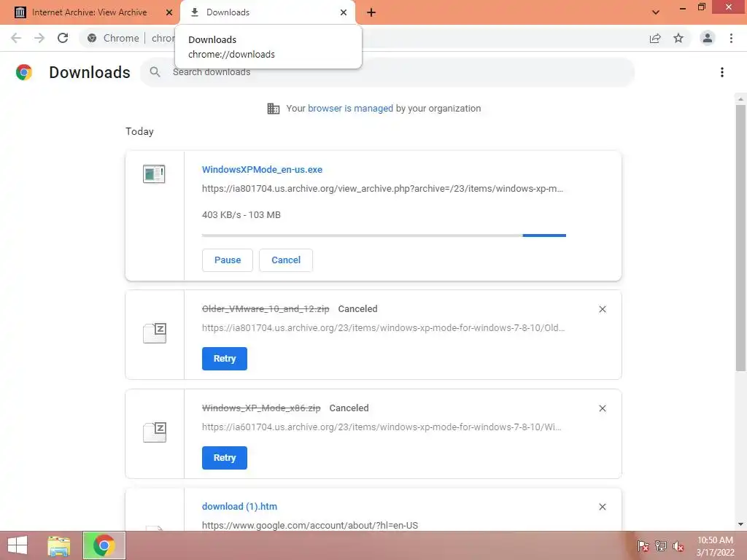The width and height of the screenshot is (747, 560).
Task: Open the Chrome profile avatar menu
Action: (x=708, y=38)
